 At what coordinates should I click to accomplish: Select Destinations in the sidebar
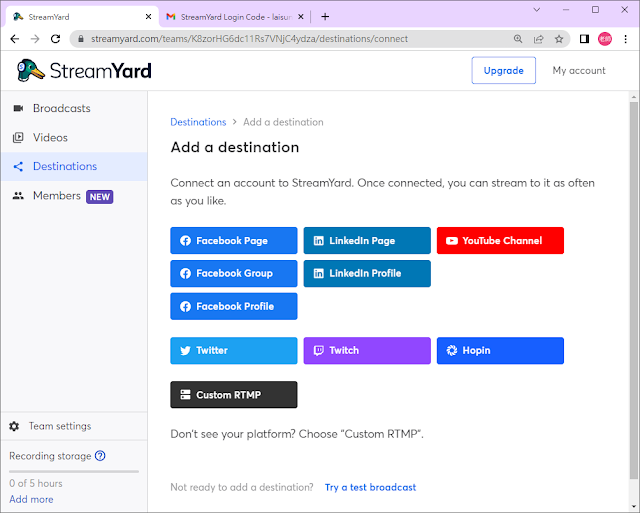click(74, 167)
